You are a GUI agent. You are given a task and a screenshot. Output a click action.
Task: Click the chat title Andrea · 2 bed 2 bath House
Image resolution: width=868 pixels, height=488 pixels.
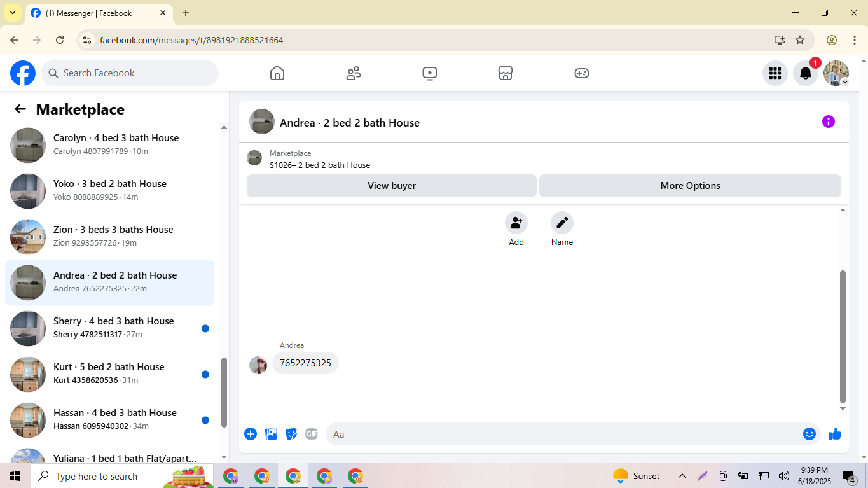(350, 123)
